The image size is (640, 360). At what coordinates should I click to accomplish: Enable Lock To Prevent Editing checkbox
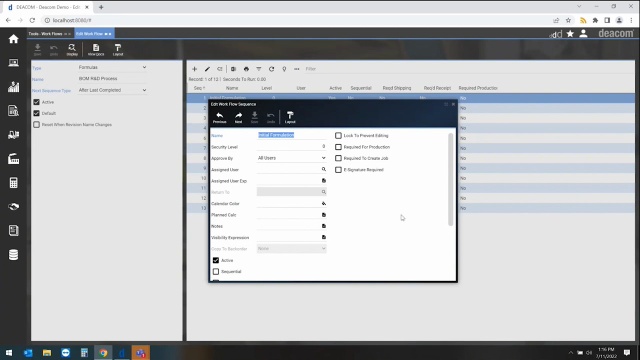coord(338,136)
